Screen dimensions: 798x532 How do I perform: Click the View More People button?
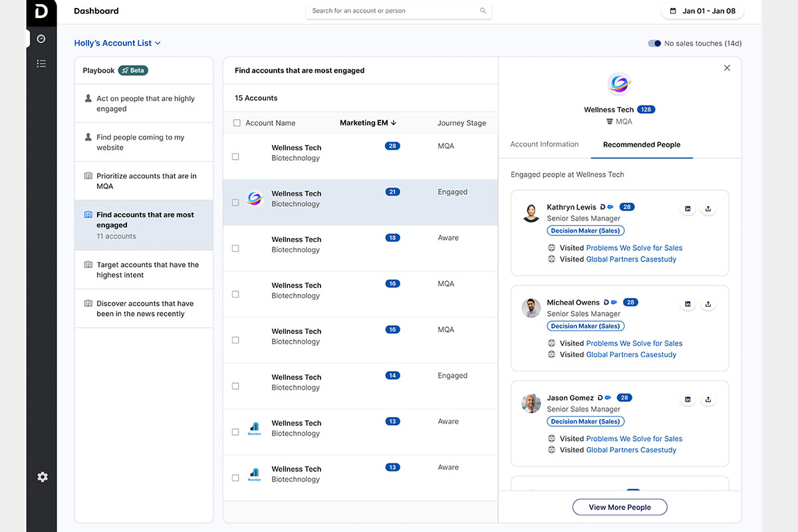coord(619,507)
